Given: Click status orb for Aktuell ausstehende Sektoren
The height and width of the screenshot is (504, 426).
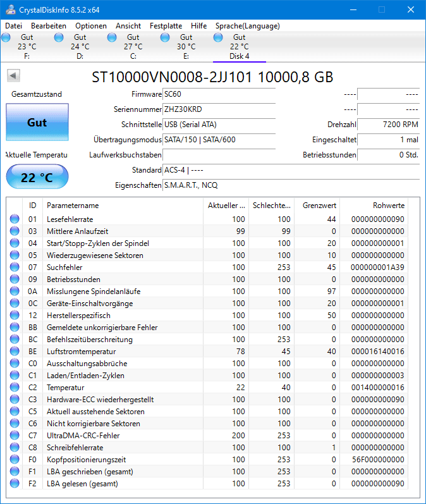Looking at the screenshot, I should 15,411.
